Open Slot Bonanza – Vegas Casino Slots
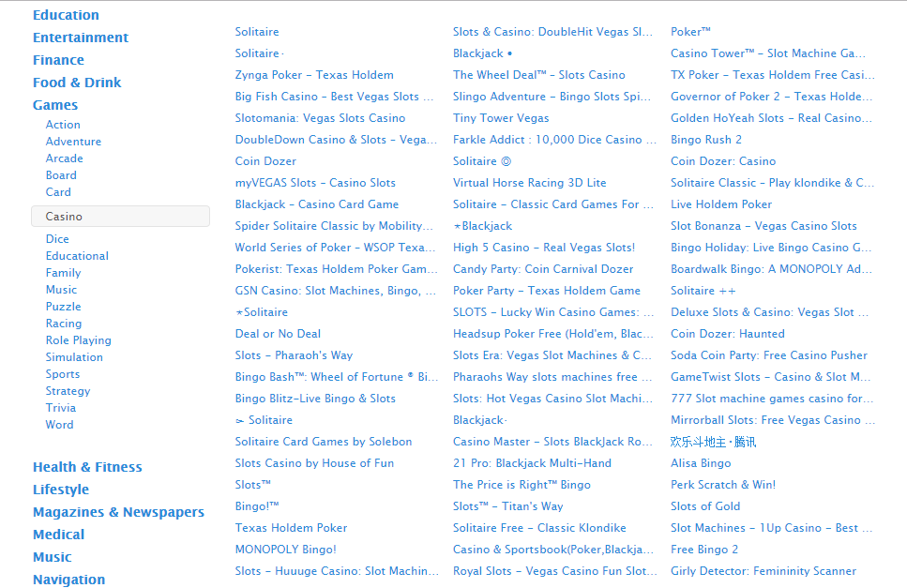 click(x=763, y=226)
